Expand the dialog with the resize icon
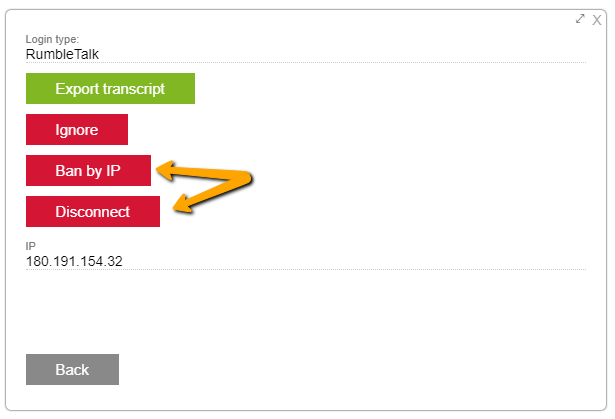615x419 pixels. (580, 18)
